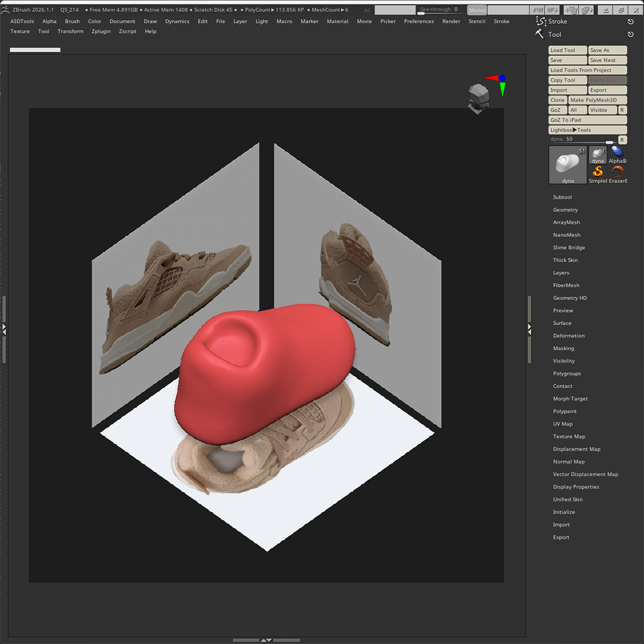
Task: Load the next UI colors preset
Action: point(552,10)
